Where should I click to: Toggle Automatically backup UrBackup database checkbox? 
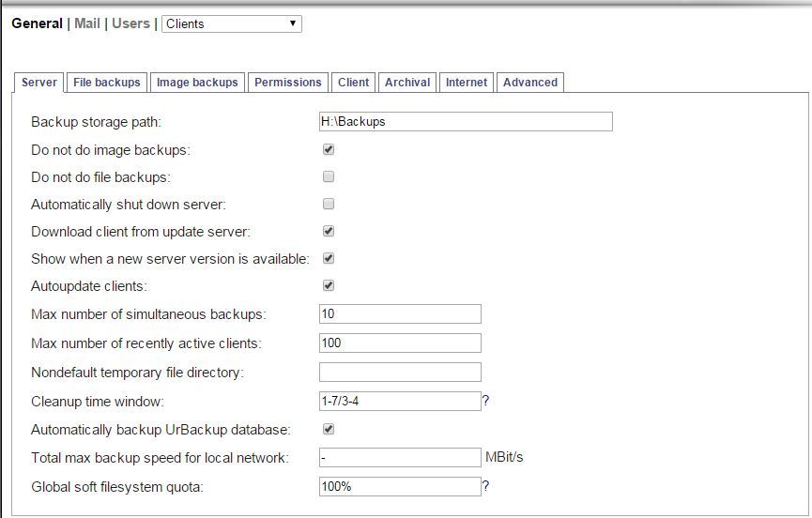(x=329, y=429)
